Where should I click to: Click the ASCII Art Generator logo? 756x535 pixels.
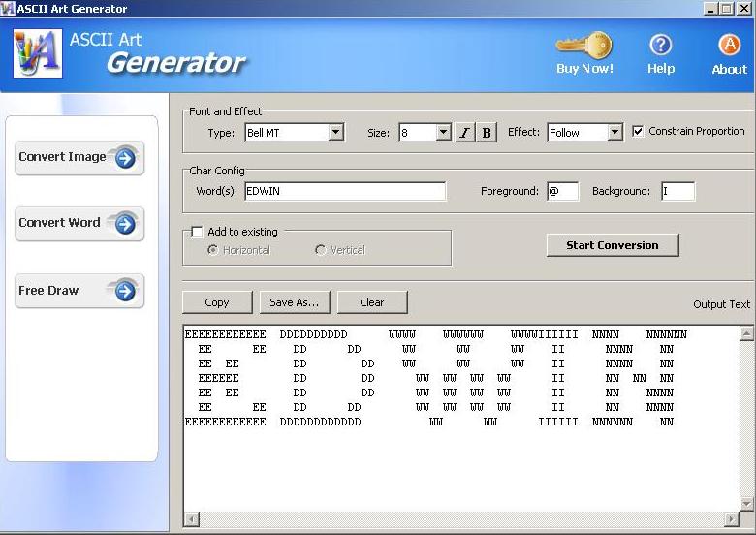[x=38, y=53]
